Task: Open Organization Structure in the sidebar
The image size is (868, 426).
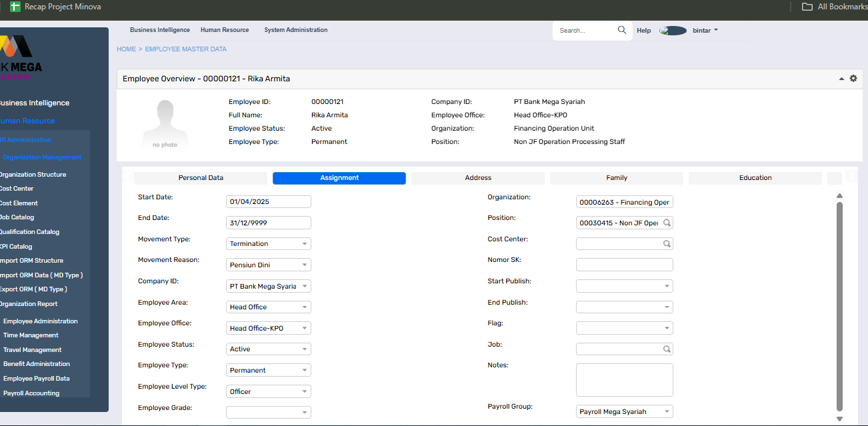Action: click(33, 175)
